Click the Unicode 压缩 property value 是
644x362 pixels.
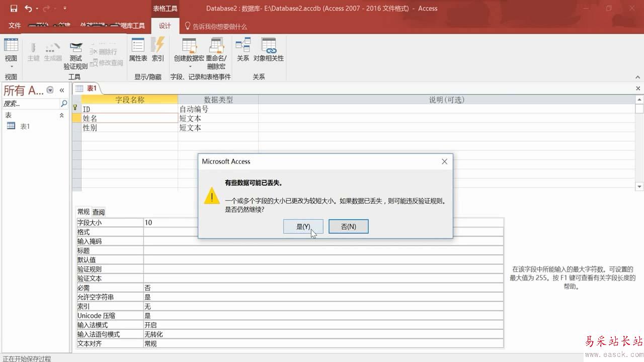coord(324,316)
